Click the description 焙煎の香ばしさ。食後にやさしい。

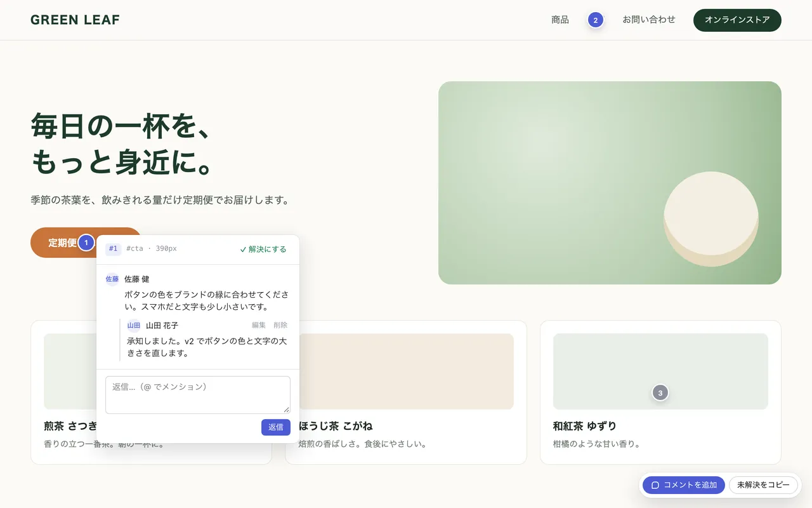[x=362, y=444]
